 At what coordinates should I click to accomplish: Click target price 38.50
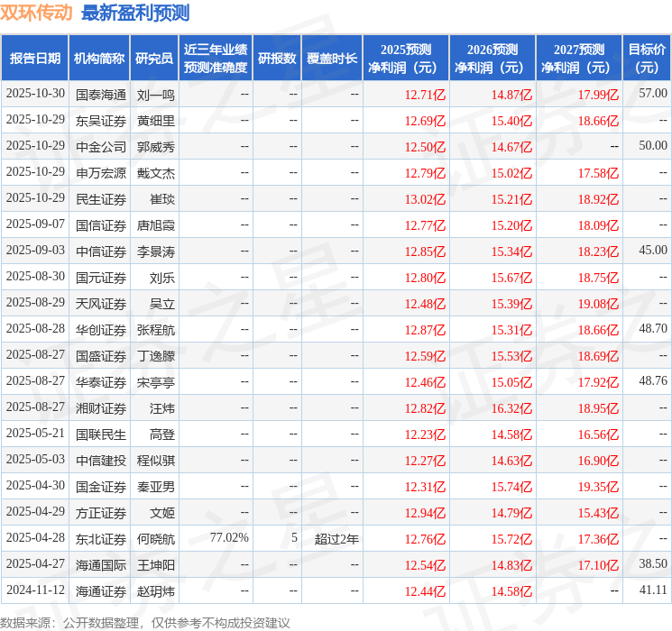click(653, 563)
